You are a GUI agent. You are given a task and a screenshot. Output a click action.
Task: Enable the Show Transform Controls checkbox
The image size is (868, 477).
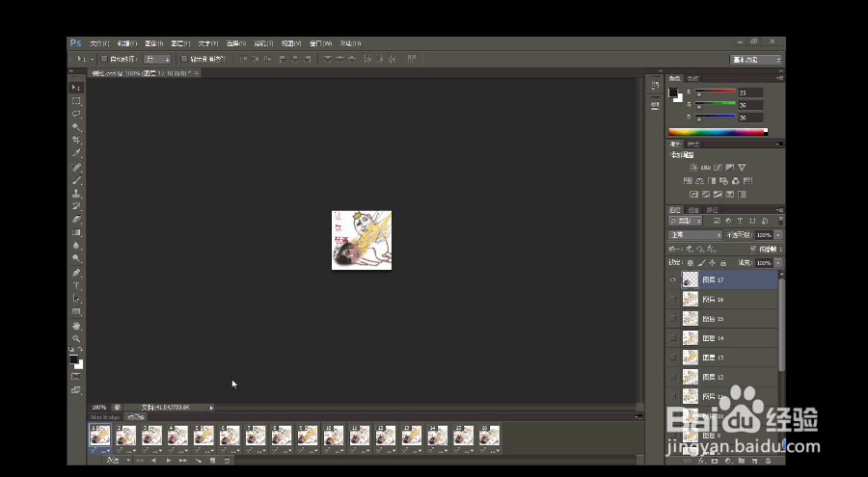click(x=184, y=59)
